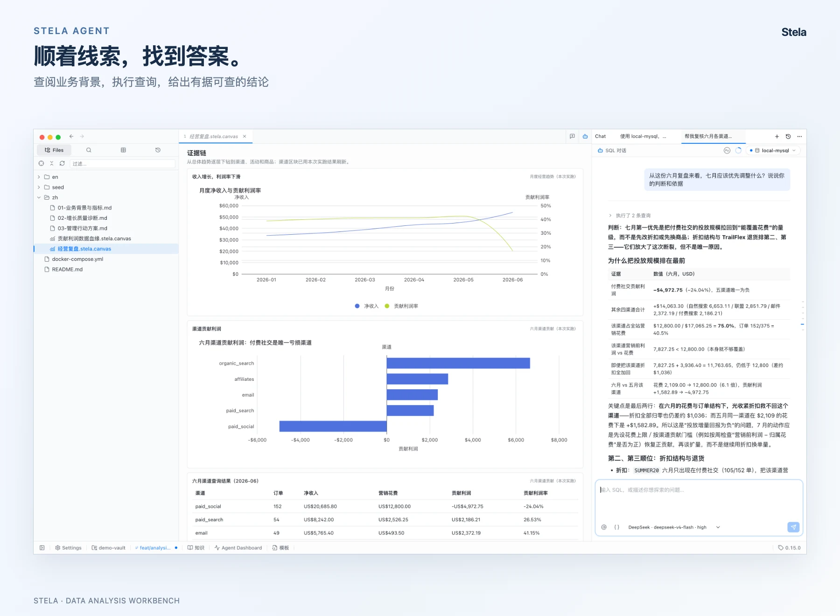This screenshot has width=840, height=616.
Task: Toggle the sidebar panel icon in status bar
Action: [42, 548]
